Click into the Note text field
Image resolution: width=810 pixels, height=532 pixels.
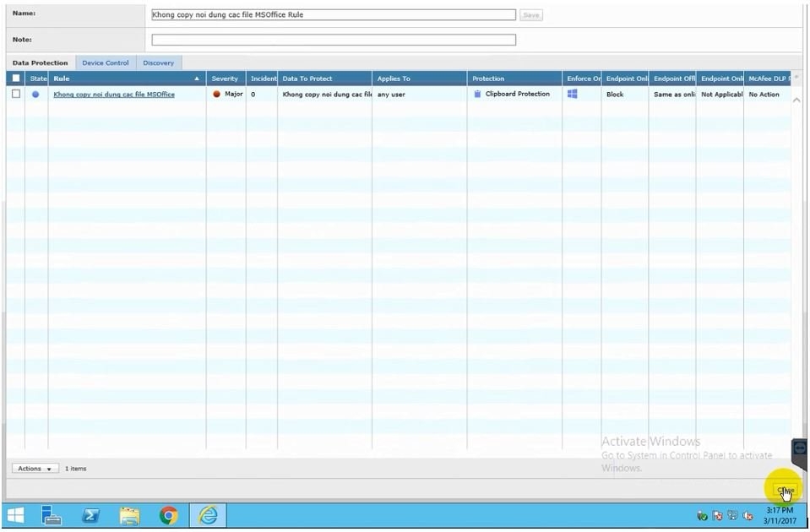click(x=333, y=40)
